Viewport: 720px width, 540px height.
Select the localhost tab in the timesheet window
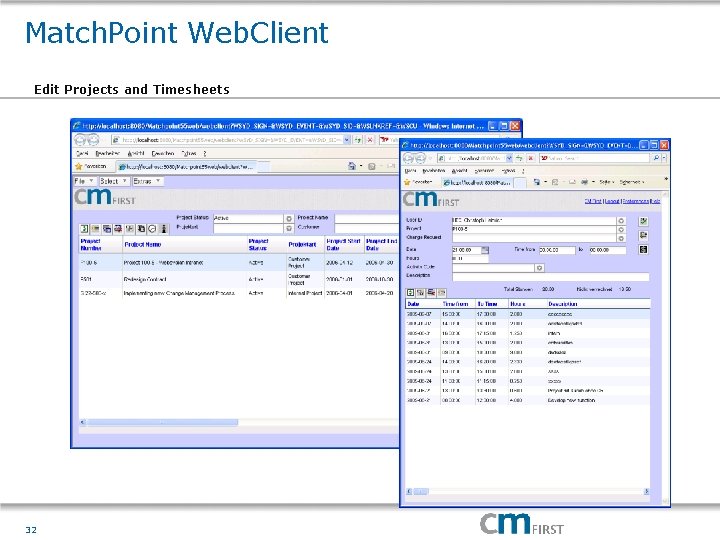(476, 182)
